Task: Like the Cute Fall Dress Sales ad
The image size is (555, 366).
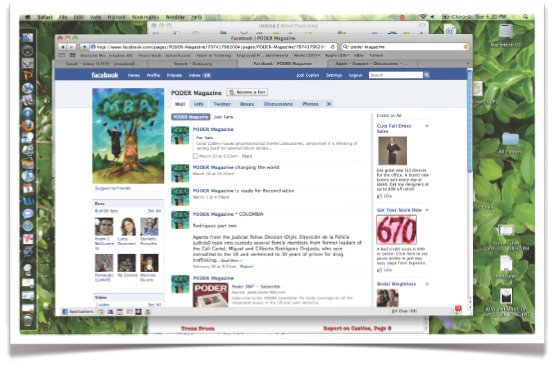Action: (x=384, y=196)
